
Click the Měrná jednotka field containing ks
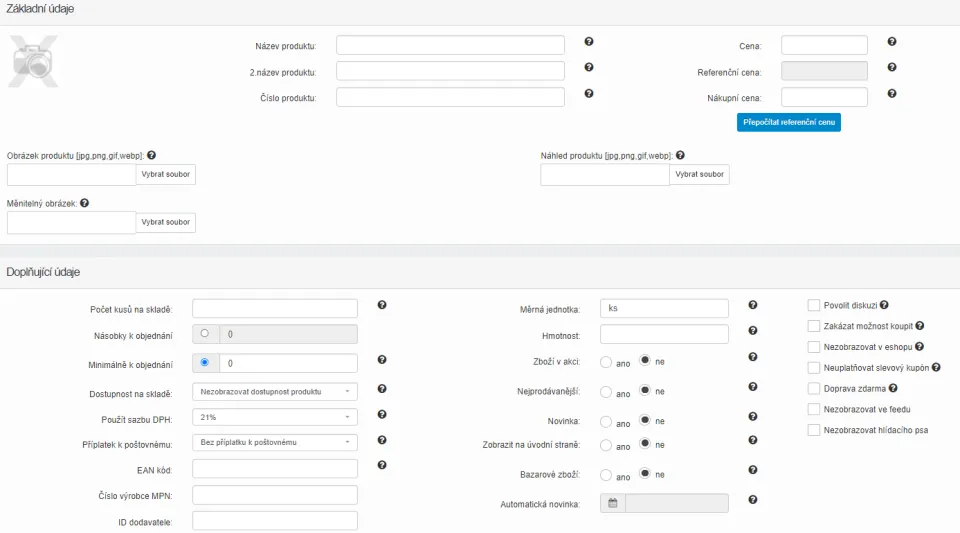pyautogui.click(x=664, y=308)
